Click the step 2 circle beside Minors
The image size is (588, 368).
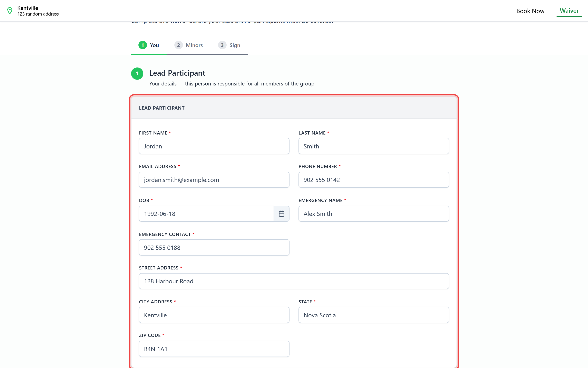point(178,45)
